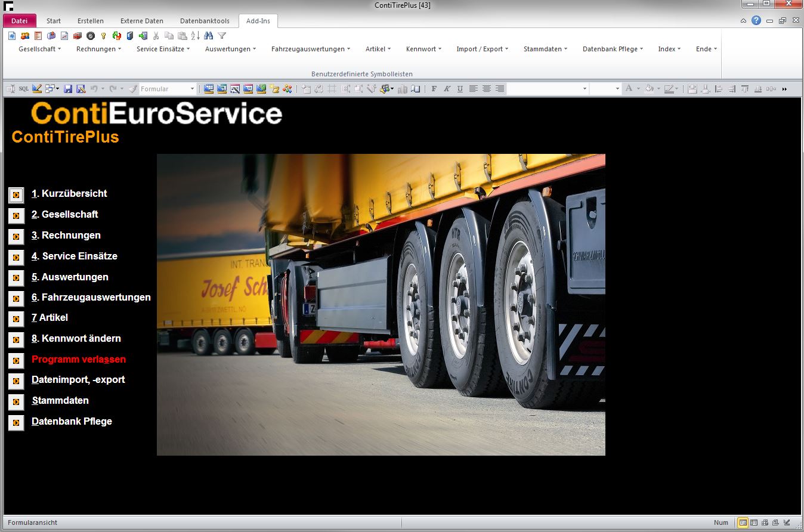804x532 pixels.
Task: Open the font name combo box
Action: [x=548, y=89]
